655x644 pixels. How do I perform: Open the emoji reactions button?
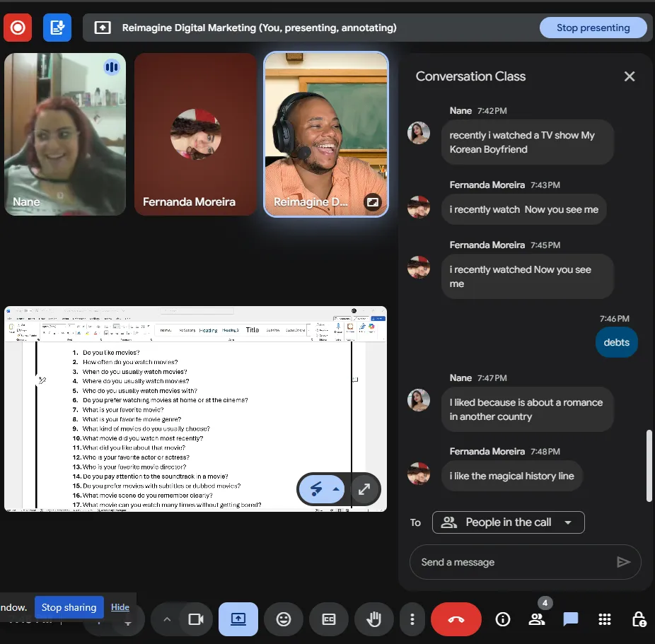pyautogui.click(x=284, y=619)
